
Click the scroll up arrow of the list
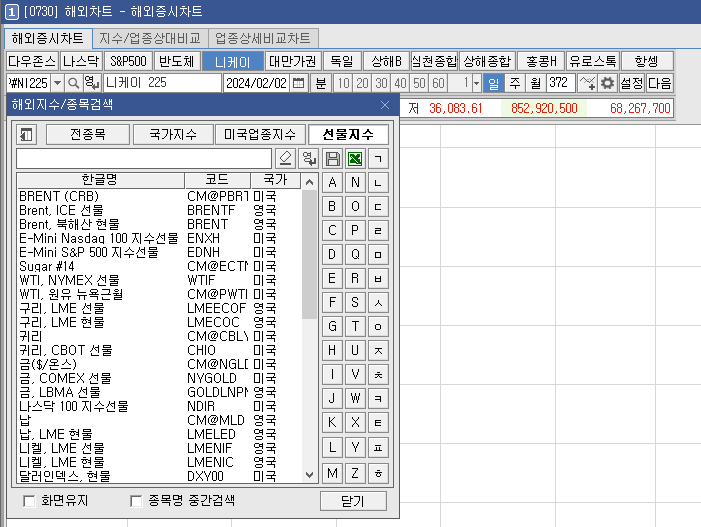click(309, 181)
